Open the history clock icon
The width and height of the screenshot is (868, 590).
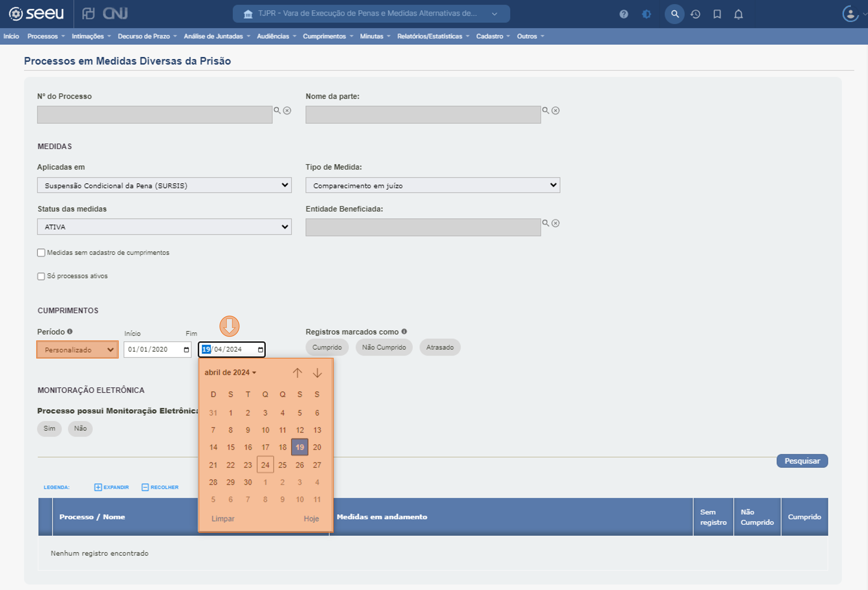(x=695, y=14)
